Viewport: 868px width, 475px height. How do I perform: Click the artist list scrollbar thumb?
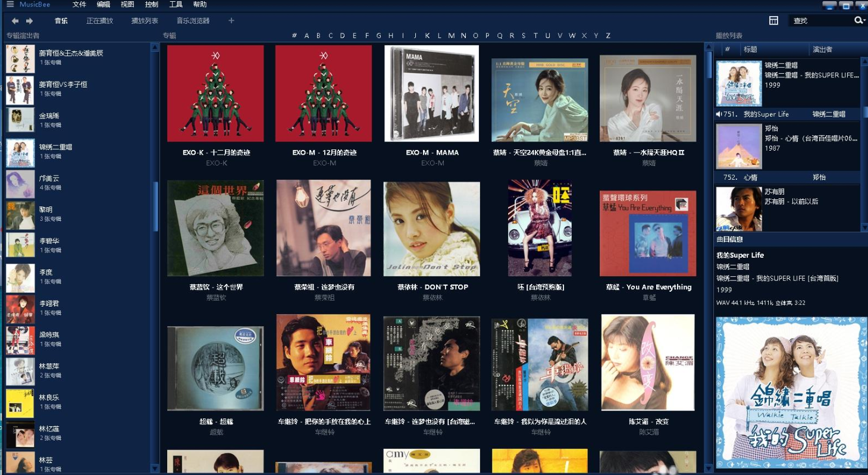(x=156, y=206)
